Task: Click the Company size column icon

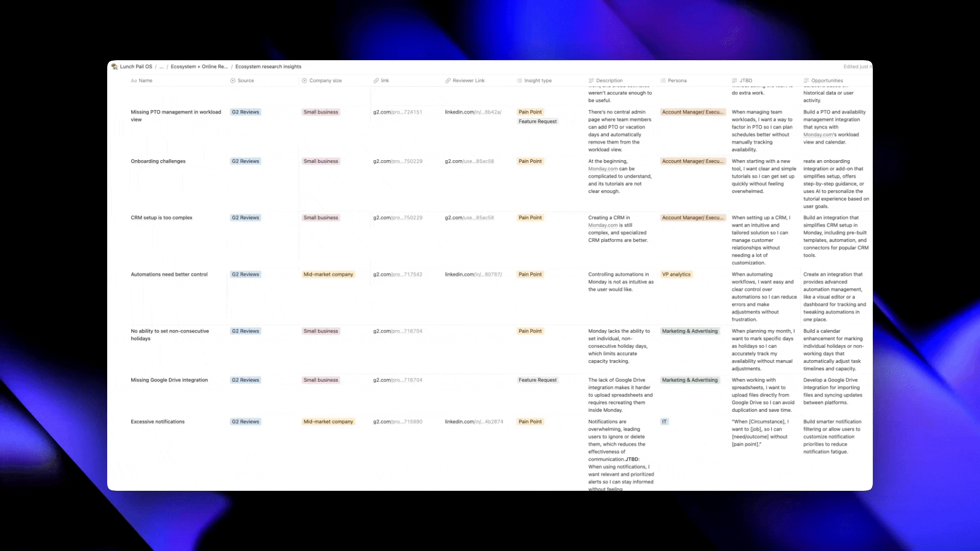Action: pyautogui.click(x=304, y=81)
